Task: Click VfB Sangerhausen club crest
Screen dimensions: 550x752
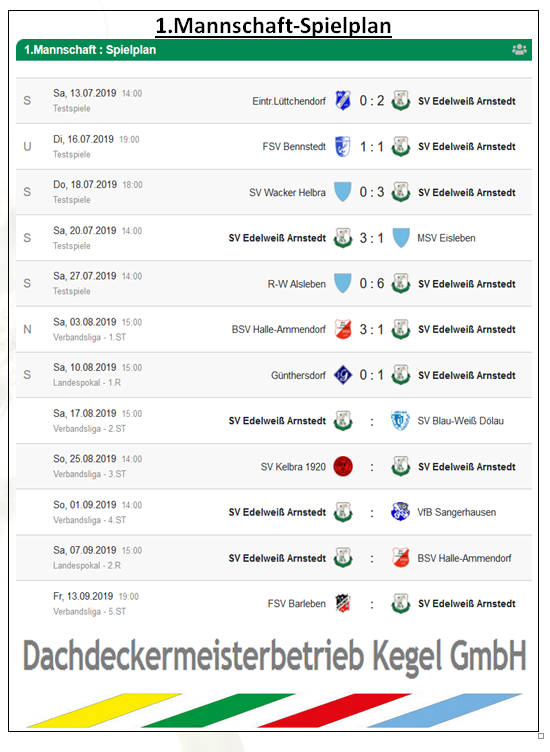Action: (x=400, y=512)
